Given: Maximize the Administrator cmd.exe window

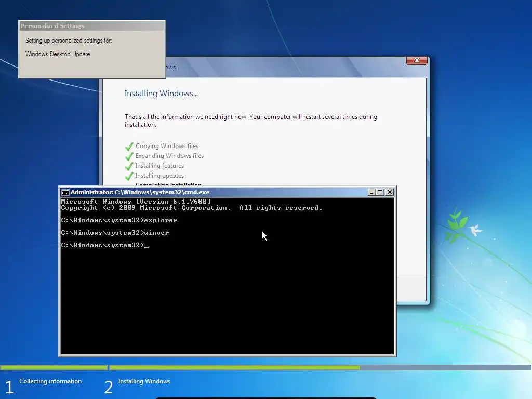Looking at the screenshot, I should coord(380,192).
